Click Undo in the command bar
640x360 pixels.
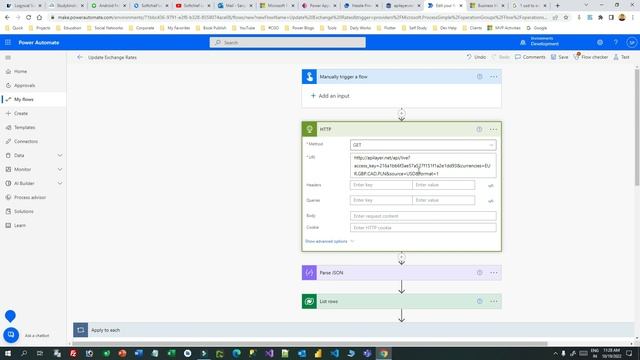pyautogui.click(x=476, y=57)
